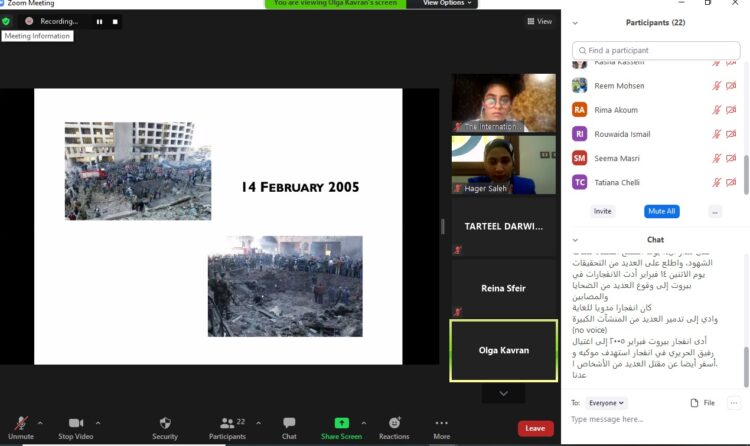Screen dimensions: 750x446
Task: Open the View Options dropdown
Action: (443, 4)
